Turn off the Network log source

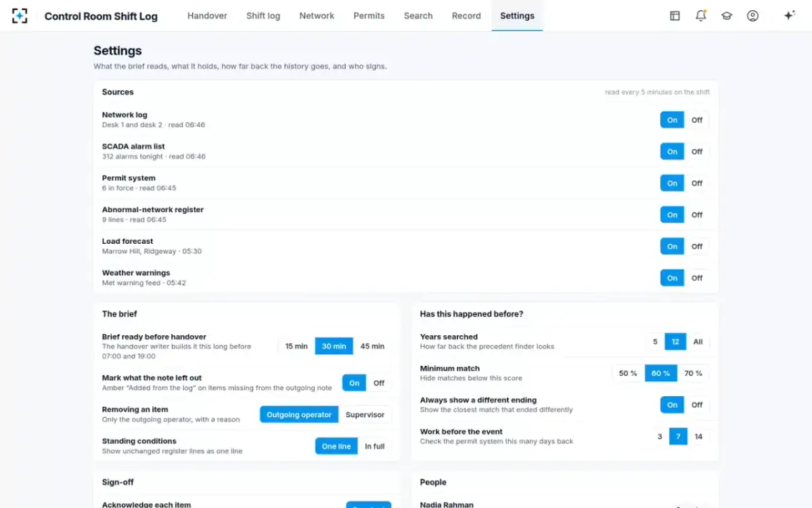(x=697, y=120)
